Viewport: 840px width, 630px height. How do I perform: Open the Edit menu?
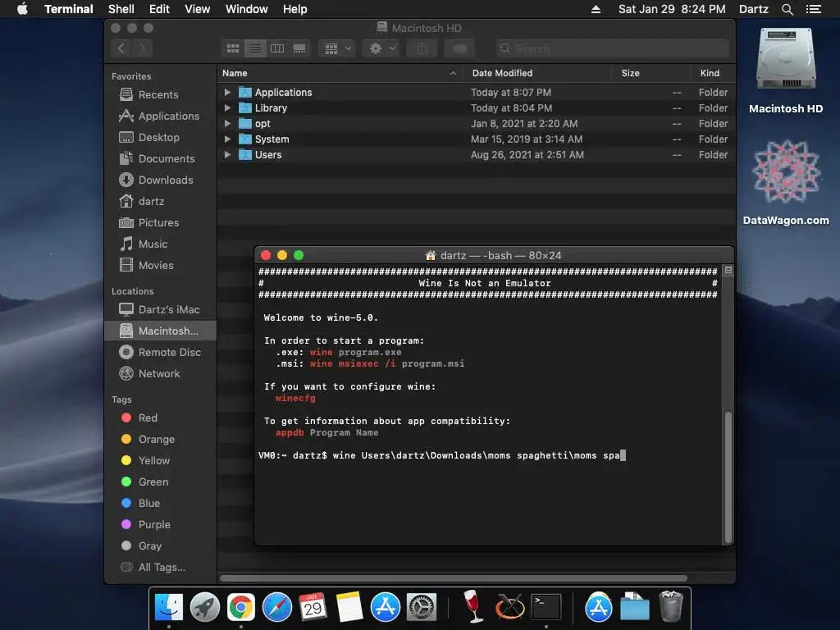pos(159,9)
